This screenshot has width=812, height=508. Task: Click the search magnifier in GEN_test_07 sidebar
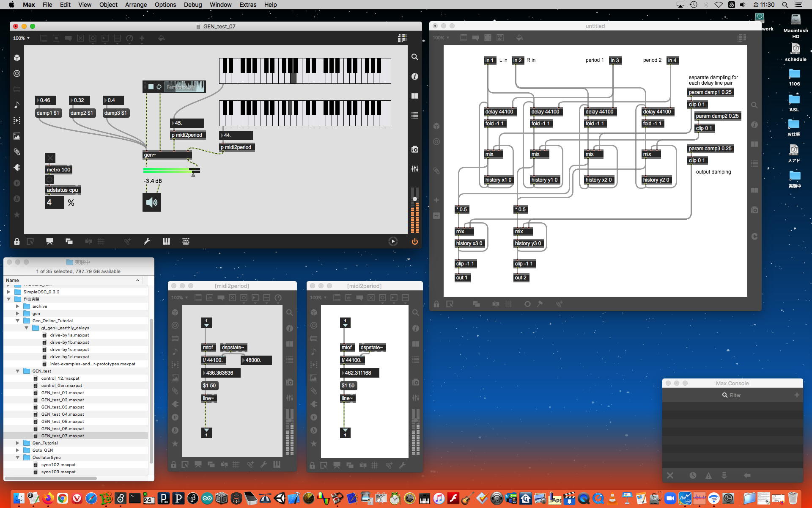click(x=415, y=57)
